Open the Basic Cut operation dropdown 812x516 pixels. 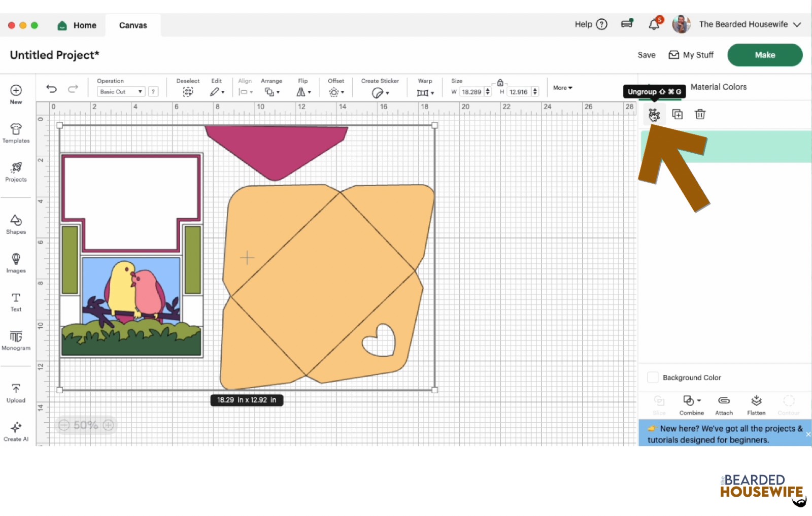click(x=120, y=91)
